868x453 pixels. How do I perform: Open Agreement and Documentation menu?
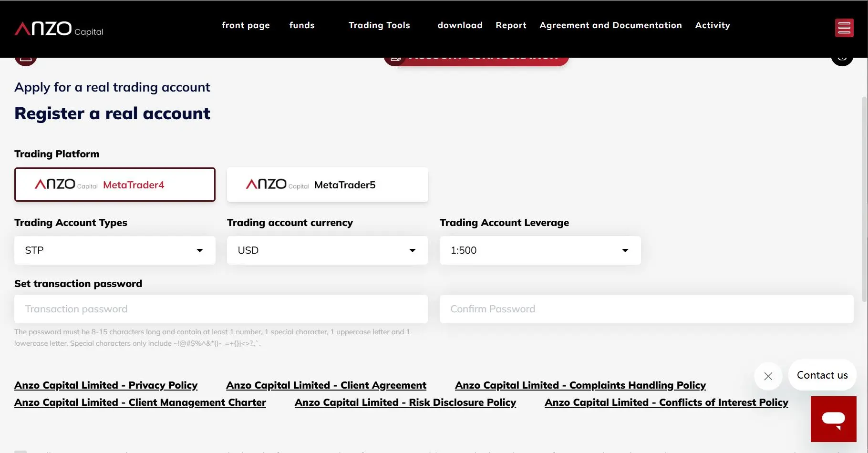click(610, 25)
